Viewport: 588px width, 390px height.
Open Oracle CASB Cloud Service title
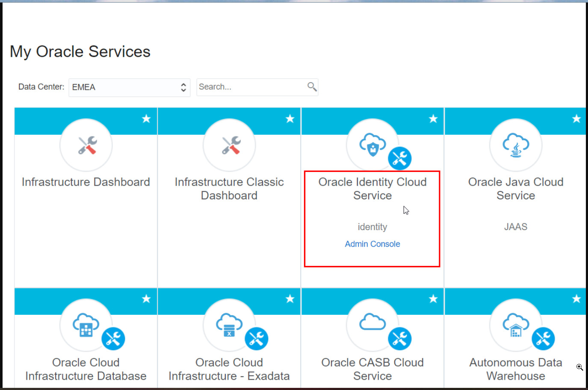pyautogui.click(x=372, y=369)
